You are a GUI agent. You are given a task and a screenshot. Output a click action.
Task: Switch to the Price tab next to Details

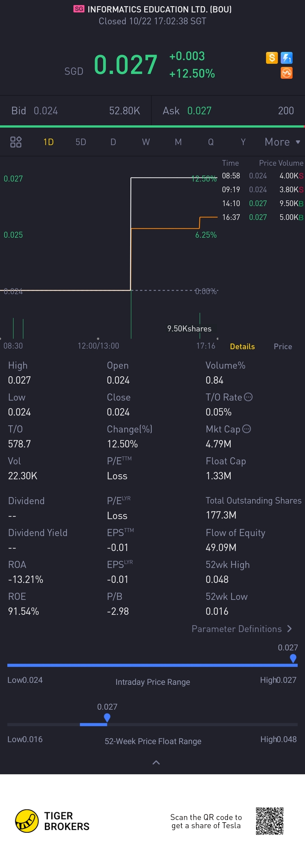282,346
